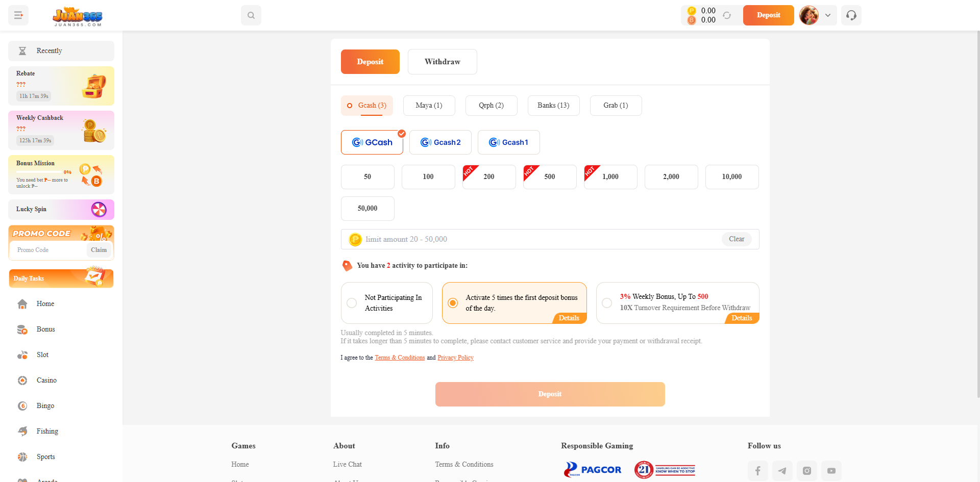The width and height of the screenshot is (980, 482).
Task: Choose the Gcash2 payment channel
Action: click(x=440, y=142)
